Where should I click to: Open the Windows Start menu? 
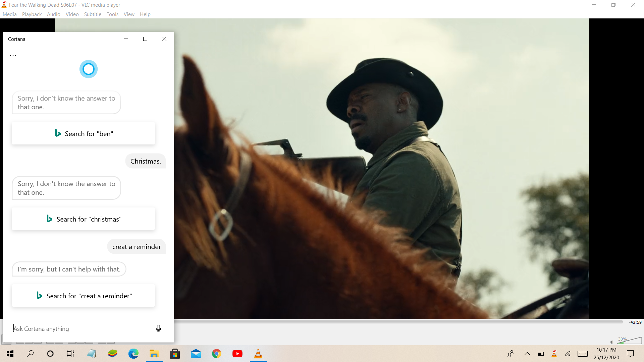coord(10,354)
